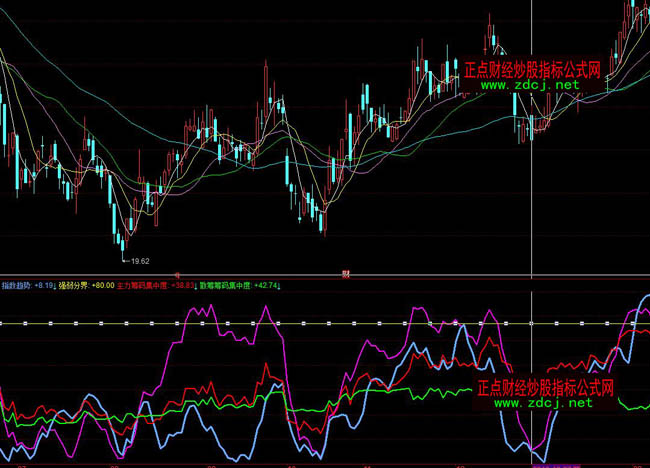650x468 pixels.
Task: Click the white dotted 强弱分界 threshold line
Action: 300,323
